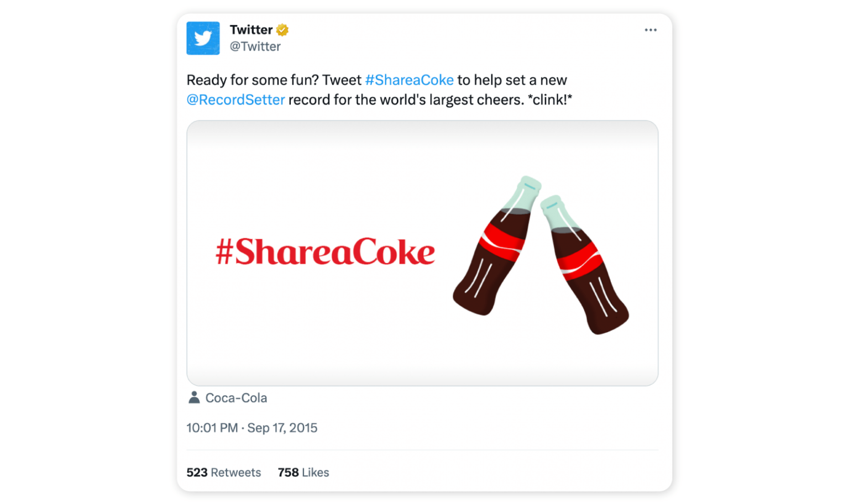Click the red #ShareaCoke text in the image

pos(325,251)
